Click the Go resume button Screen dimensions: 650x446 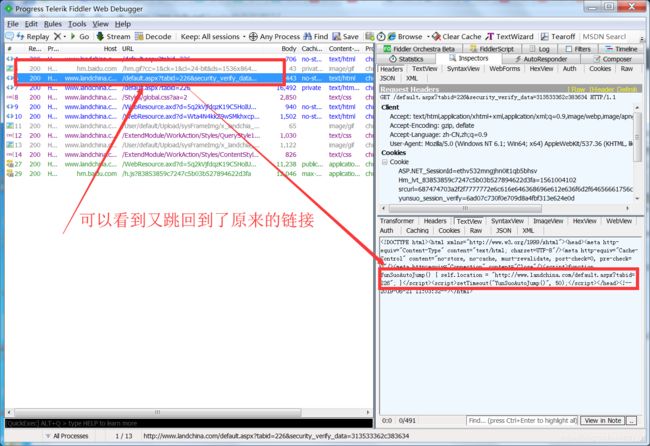[x=80, y=36]
